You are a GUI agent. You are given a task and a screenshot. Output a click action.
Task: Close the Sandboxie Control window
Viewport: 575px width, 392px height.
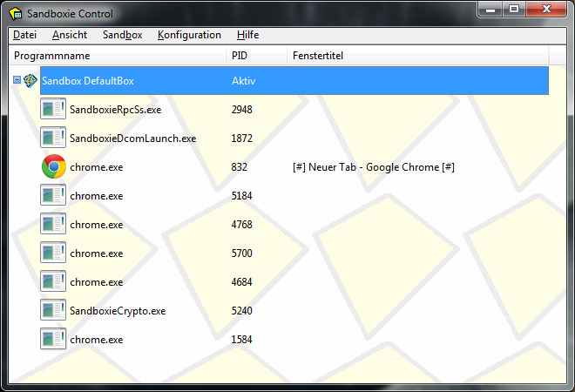[546, 9]
